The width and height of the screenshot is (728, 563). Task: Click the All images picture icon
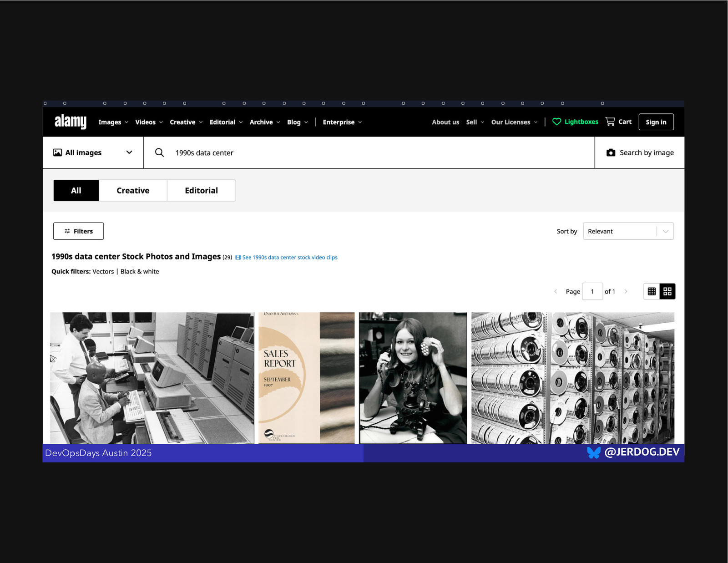57,152
